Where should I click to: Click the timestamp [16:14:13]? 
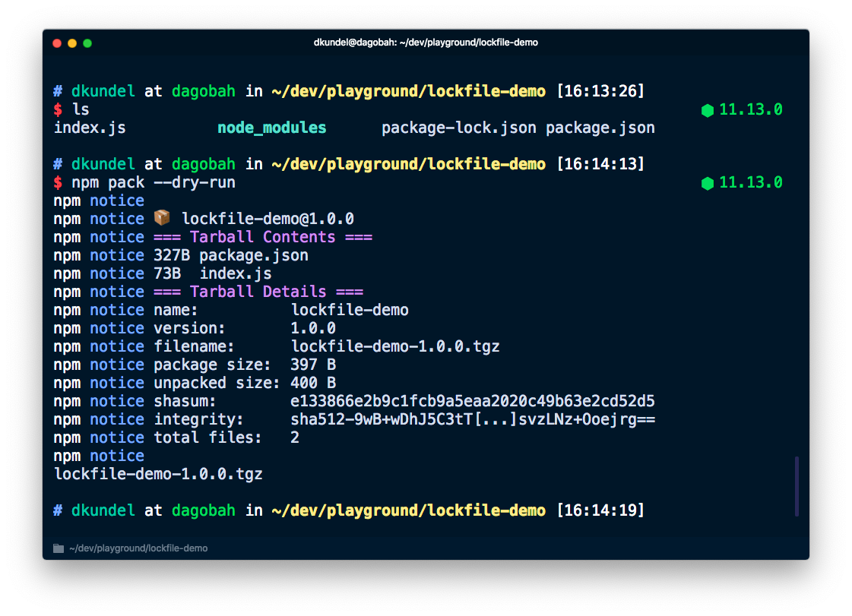(x=600, y=164)
